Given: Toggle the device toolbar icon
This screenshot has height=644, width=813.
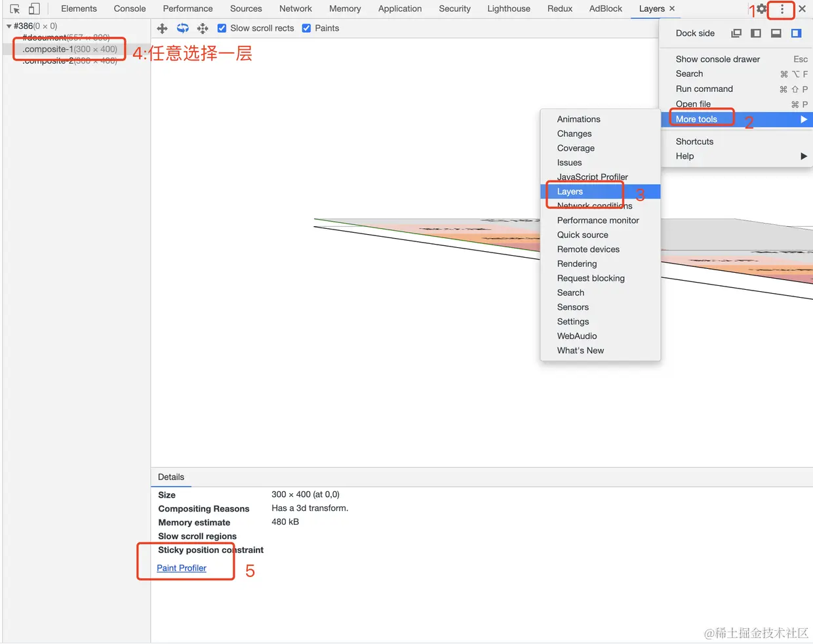Looking at the screenshot, I should 34,9.
